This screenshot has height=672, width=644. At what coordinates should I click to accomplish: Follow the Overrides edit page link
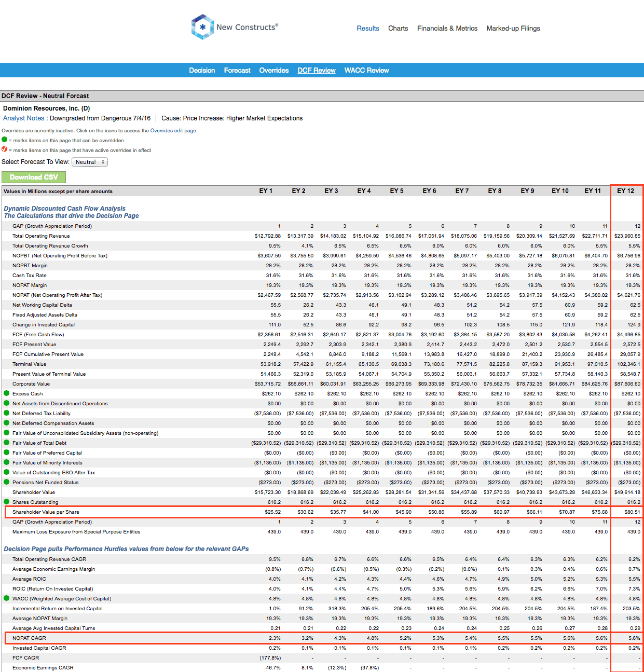[173, 131]
